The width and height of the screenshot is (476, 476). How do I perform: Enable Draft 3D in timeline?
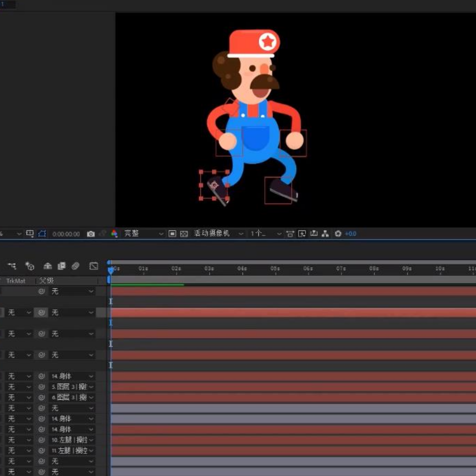29,266
